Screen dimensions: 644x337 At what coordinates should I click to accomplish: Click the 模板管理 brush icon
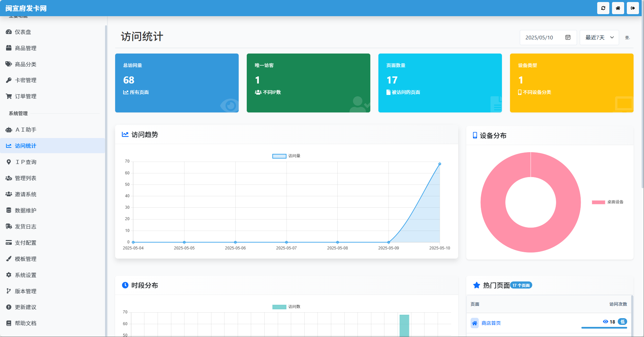click(9, 259)
